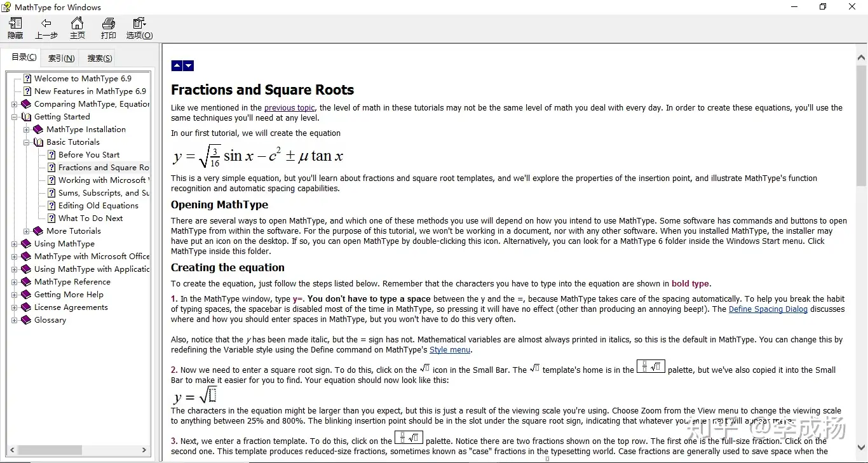Click the book icon beside Using MathType
868x463 pixels.
click(26, 244)
